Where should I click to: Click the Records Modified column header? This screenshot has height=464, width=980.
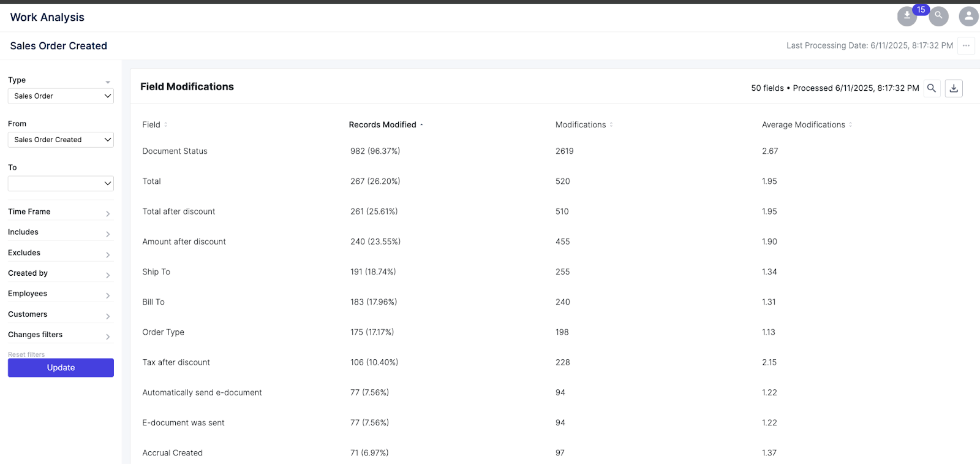(382, 124)
